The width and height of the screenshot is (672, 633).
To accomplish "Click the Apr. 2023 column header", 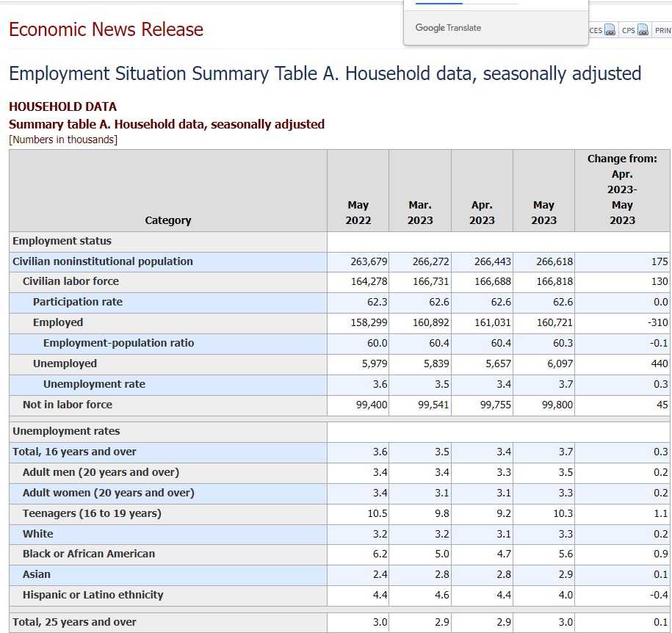I will click(482, 212).
